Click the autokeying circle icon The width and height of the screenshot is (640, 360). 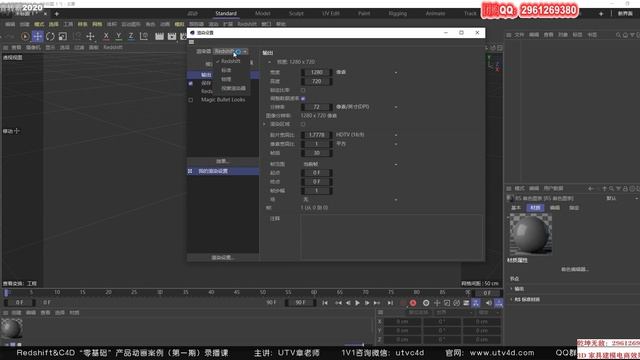point(426,303)
